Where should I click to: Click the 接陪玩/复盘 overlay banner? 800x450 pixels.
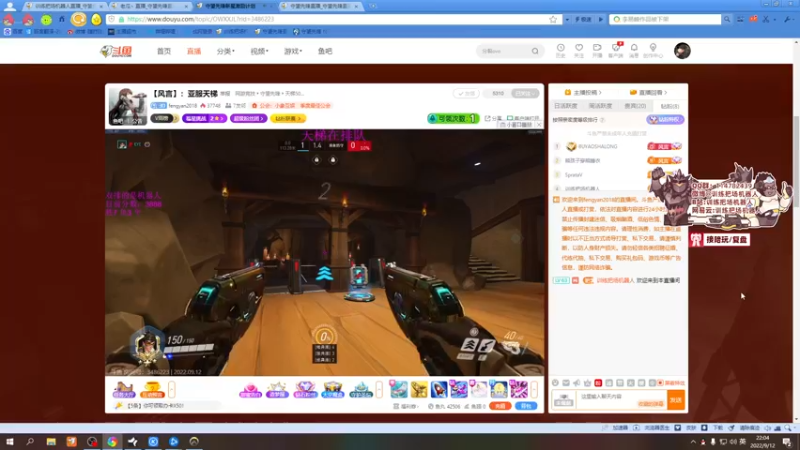coord(720,239)
